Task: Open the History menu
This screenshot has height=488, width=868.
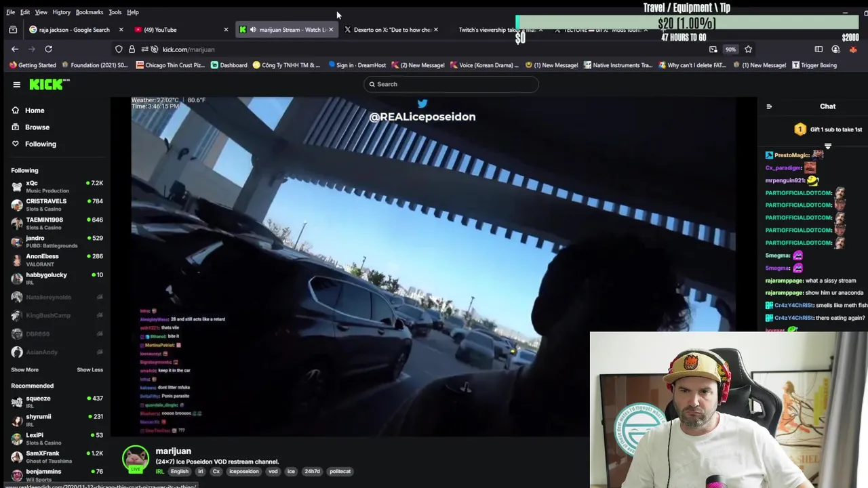Action: 62,12
